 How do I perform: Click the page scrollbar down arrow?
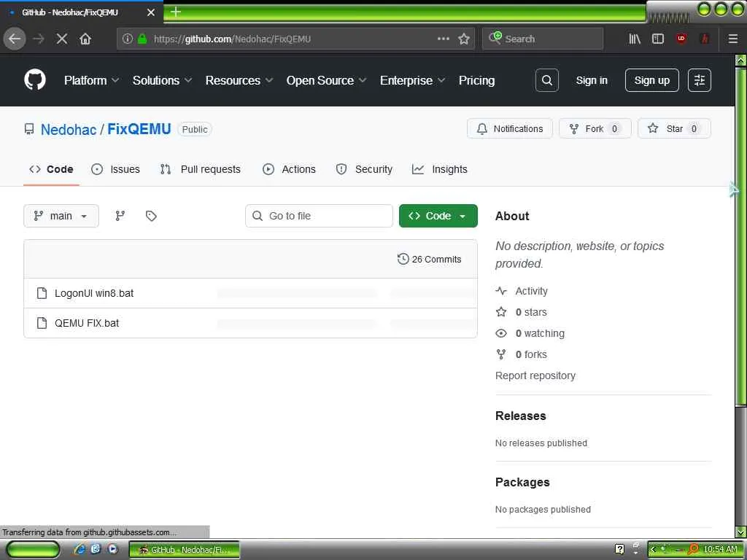741,532
